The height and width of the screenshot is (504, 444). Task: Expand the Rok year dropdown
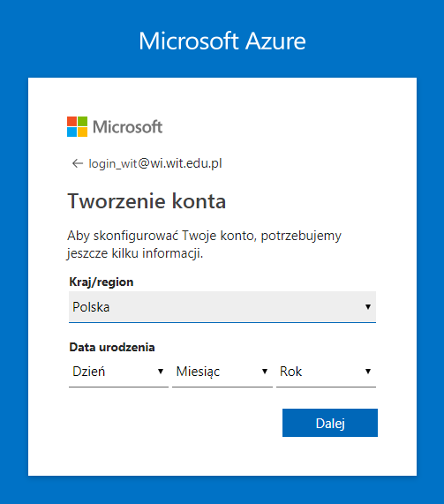point(326,372)
